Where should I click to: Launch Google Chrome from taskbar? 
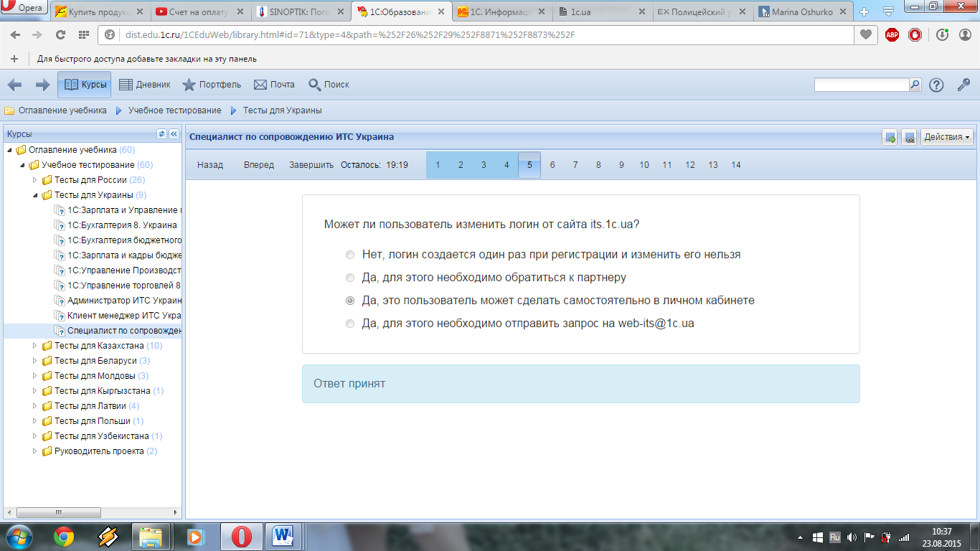click(64, 537)
